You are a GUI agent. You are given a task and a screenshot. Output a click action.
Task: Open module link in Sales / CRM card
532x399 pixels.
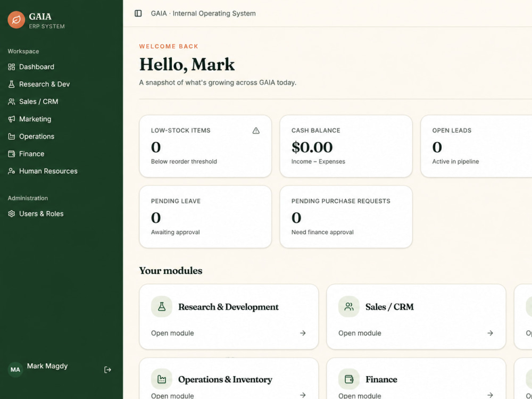(x=360, y=333)
